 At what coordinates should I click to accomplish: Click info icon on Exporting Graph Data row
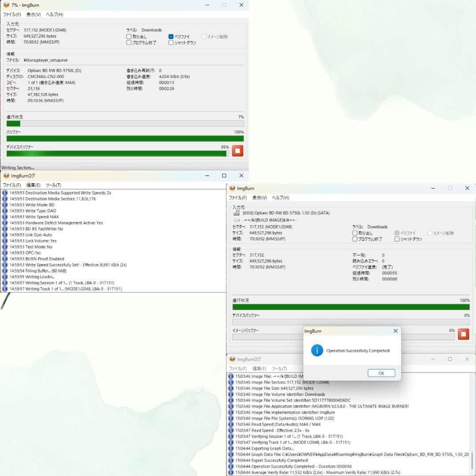(231, 448)
